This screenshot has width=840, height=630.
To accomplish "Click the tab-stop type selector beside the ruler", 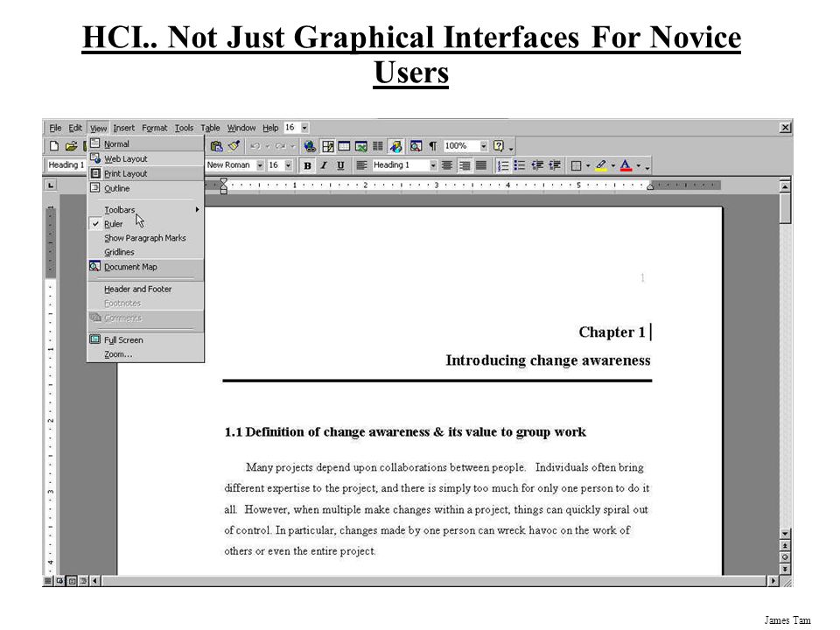I will tap(51, 185).
